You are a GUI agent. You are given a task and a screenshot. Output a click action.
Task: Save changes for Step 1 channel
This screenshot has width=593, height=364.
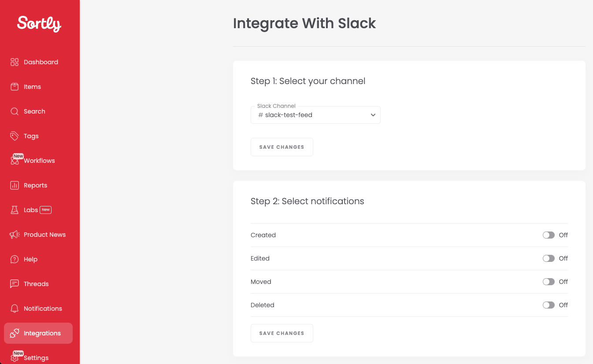click(282, 147)
